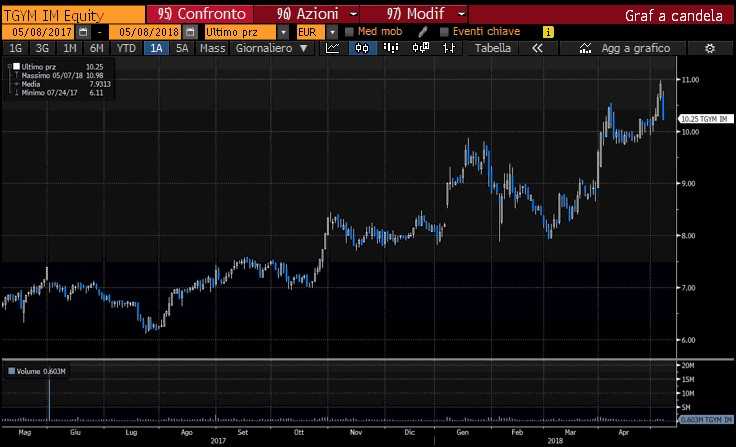This screenshot has height=447, width=736.
Task: Click the EUR currency field
Action: point(310,32)
